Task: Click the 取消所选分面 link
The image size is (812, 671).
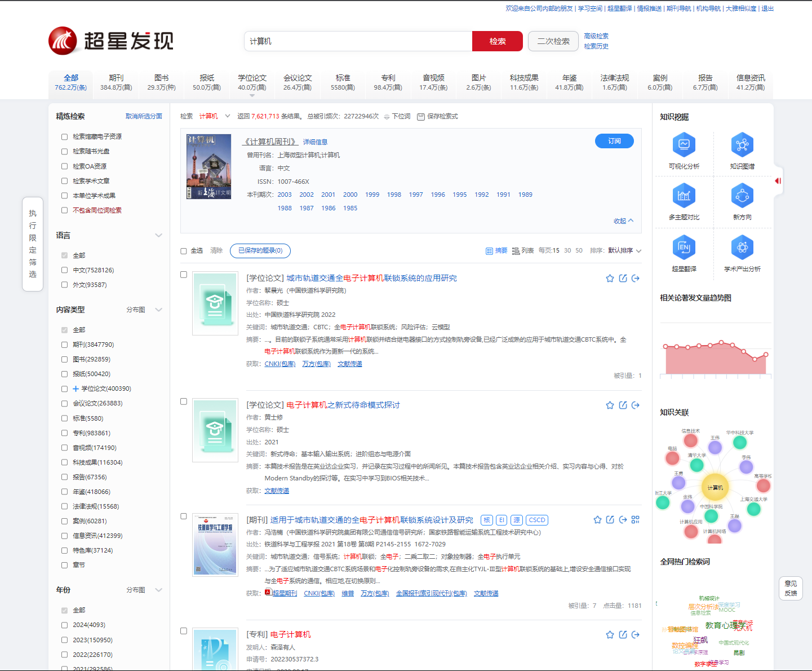Action: (144, 117)
